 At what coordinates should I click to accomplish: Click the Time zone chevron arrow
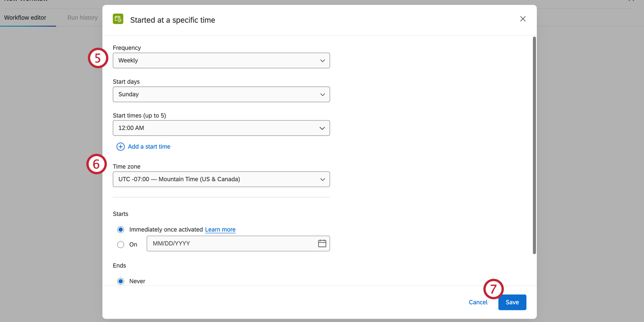pos(322,179)
